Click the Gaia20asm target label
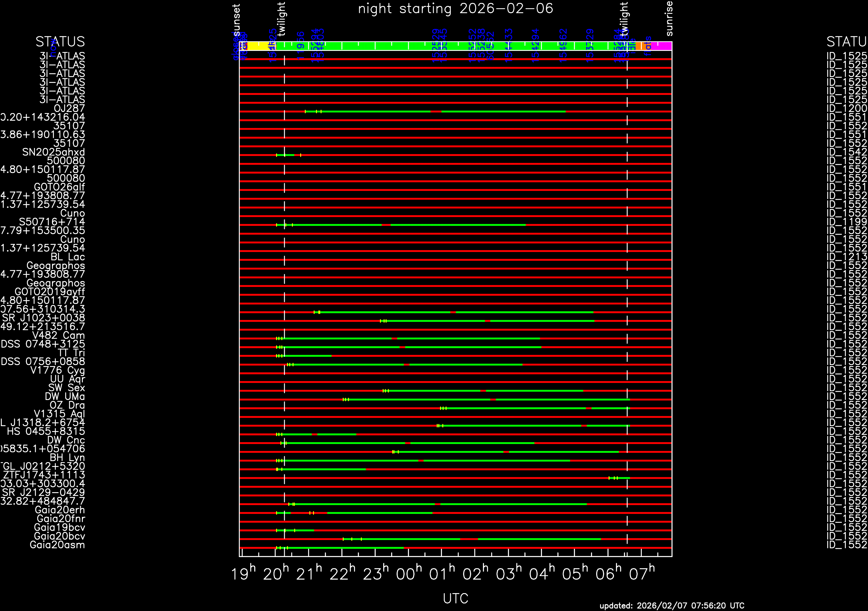Image resolution: width=868 pixels, height=611 pixels. [x=57, y=545]
